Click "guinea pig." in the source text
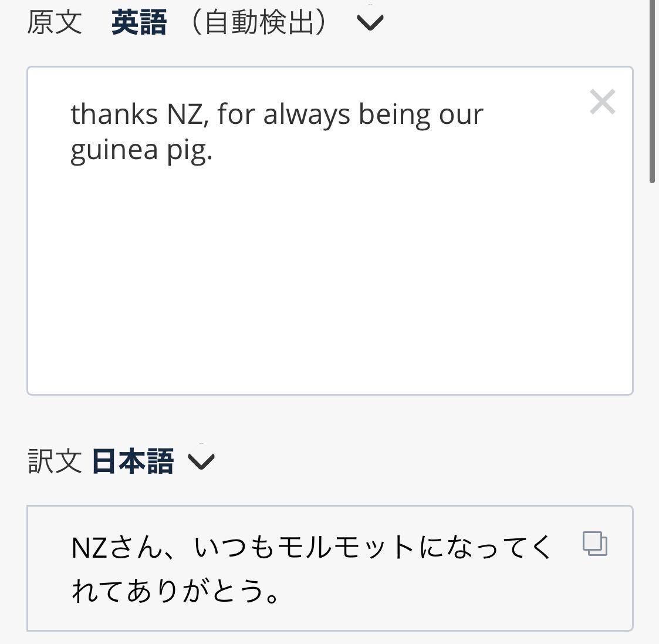This screenshot has height=644, width=659. coord(141,150)
